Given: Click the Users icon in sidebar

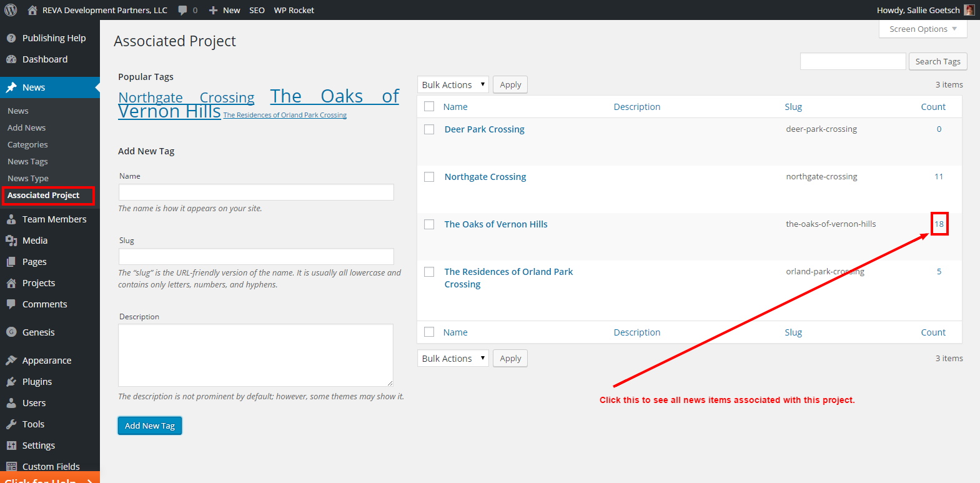Looking at the screenshot, I should (x=11, y=403).
